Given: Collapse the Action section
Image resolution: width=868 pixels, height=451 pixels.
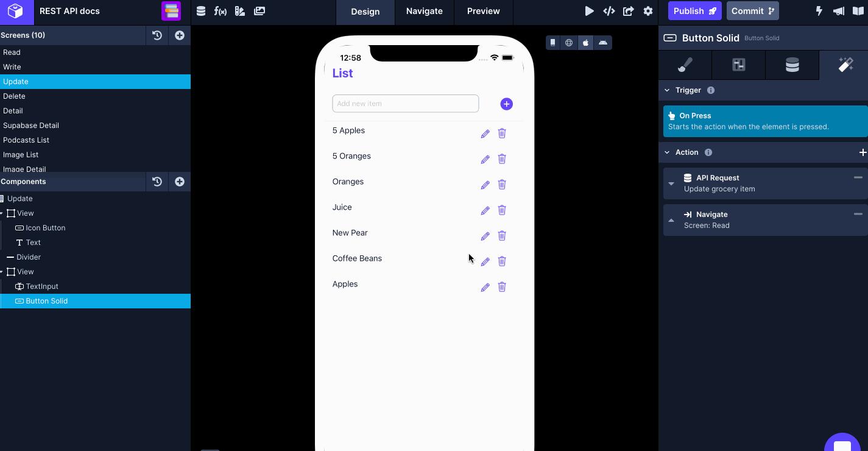Looking at the screenshot, I should (667, 152).
